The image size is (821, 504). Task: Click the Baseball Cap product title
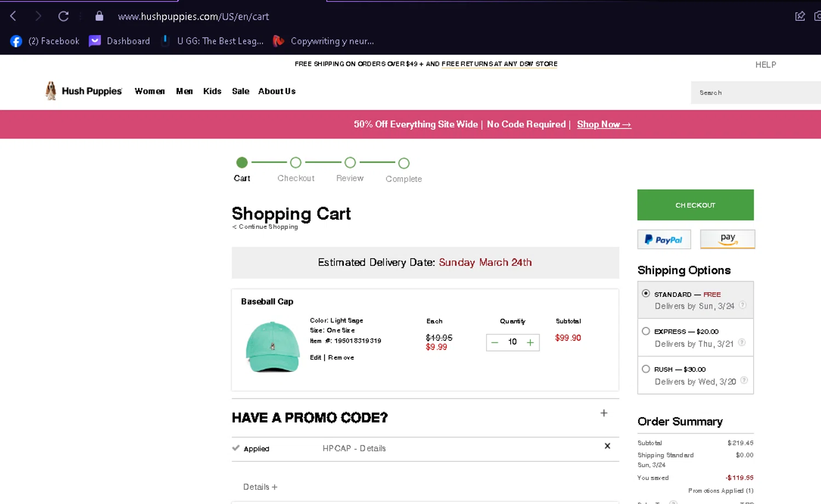point(267,302)
